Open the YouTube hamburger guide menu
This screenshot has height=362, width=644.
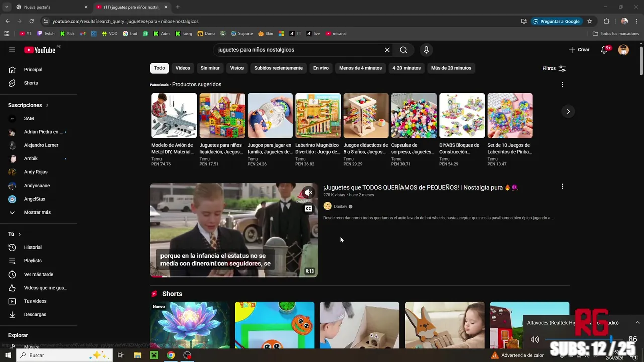(12, 50)
